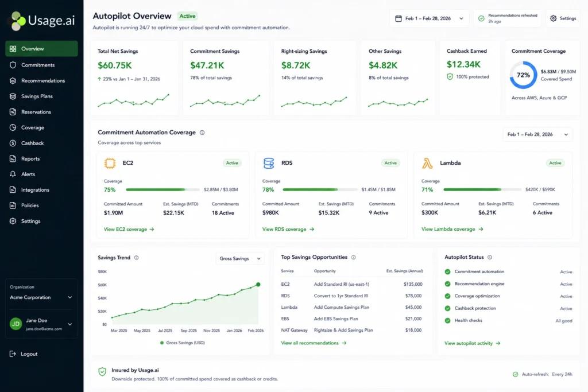
Task: Click the EC2 75% coverage progress bar
Action: (163, 189)
